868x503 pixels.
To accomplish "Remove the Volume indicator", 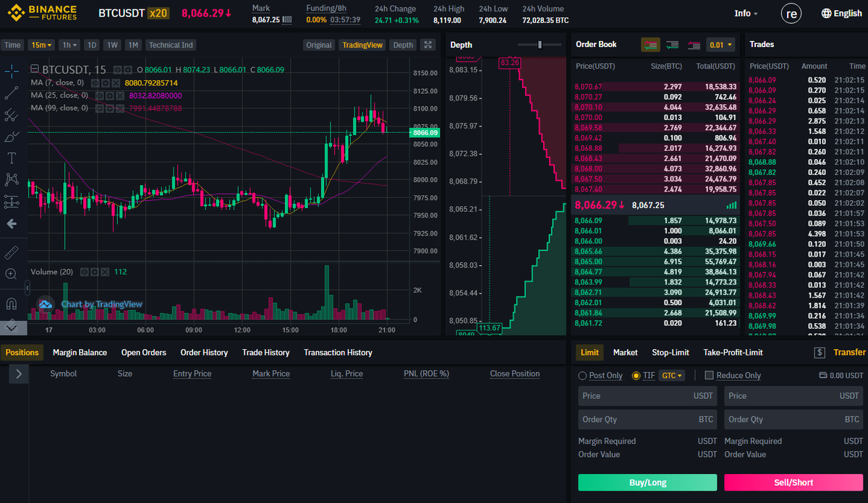I will pyautogui.click(x=105, y=272).
